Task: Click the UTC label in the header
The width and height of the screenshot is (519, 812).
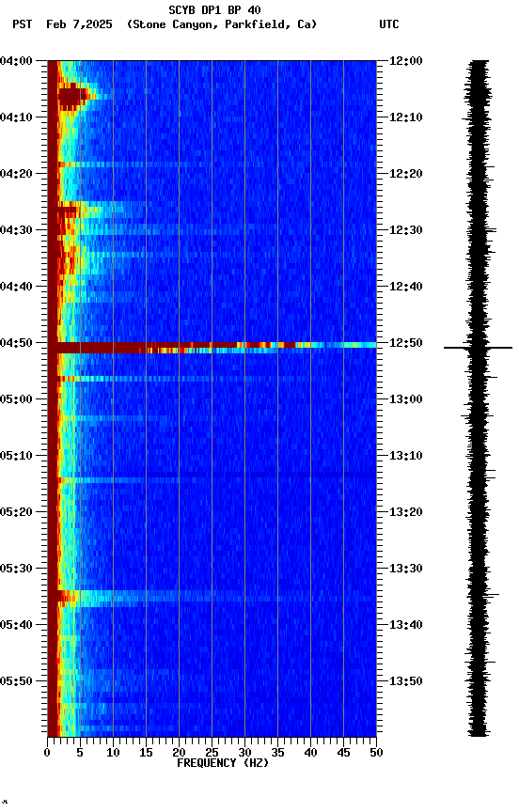Action: 389,24
